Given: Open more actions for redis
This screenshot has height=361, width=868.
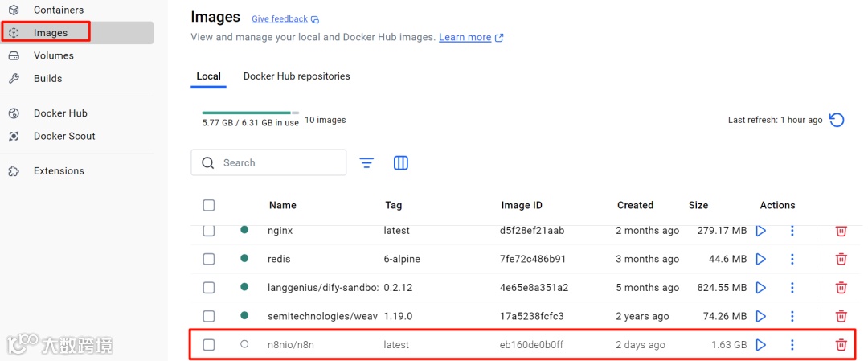Looking at the screenshot, I should 792,259.
